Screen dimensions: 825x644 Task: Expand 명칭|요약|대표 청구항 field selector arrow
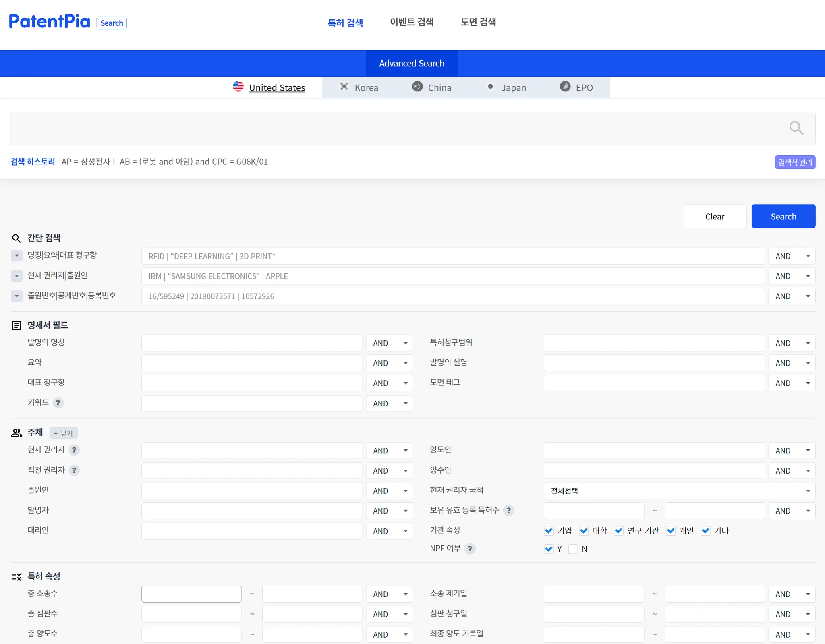coord(17,255)
